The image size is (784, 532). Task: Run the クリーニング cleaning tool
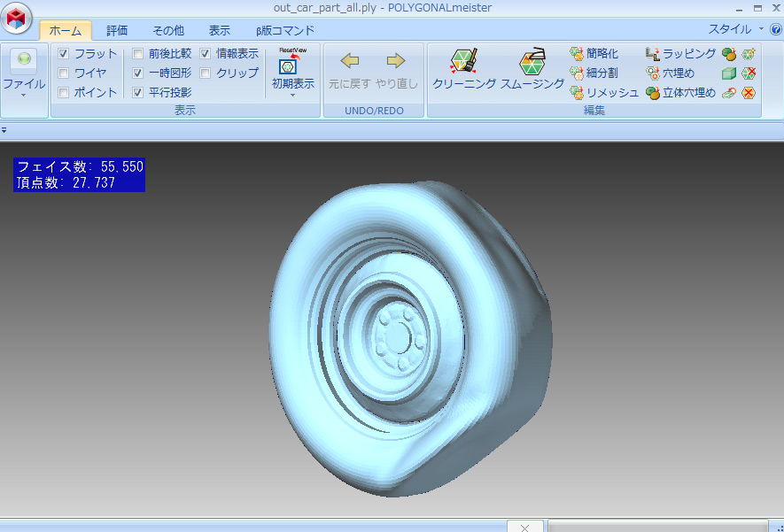[464, 69]
